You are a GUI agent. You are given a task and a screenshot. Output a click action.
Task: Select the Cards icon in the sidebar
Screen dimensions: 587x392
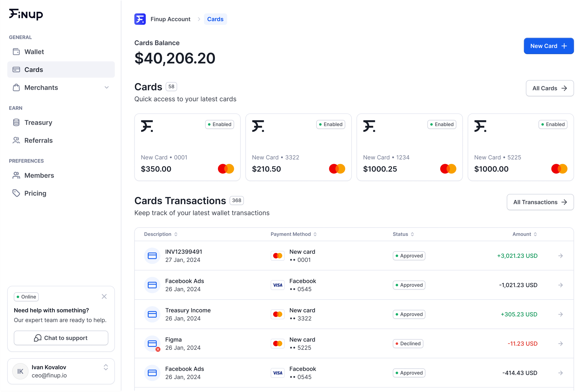(16, 69)
